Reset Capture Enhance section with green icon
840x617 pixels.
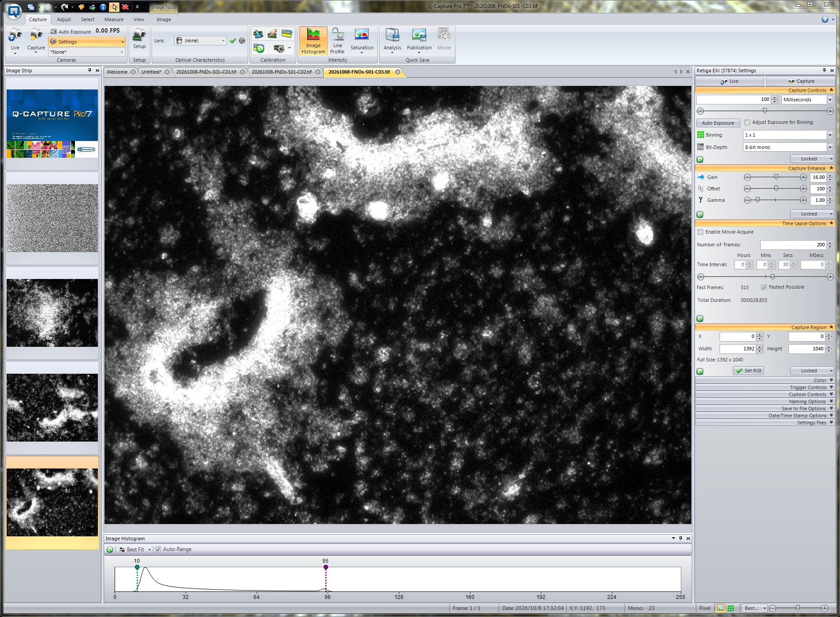(700, 215)
